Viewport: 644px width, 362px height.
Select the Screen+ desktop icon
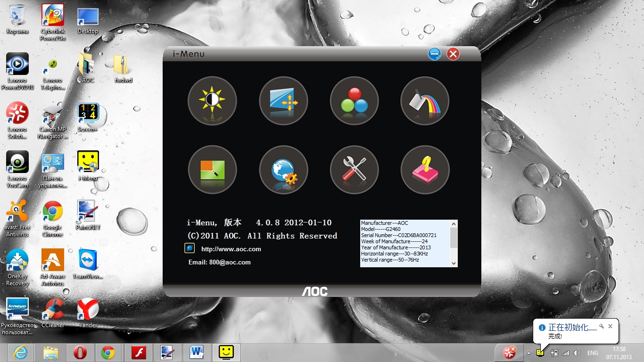point(88,117)
